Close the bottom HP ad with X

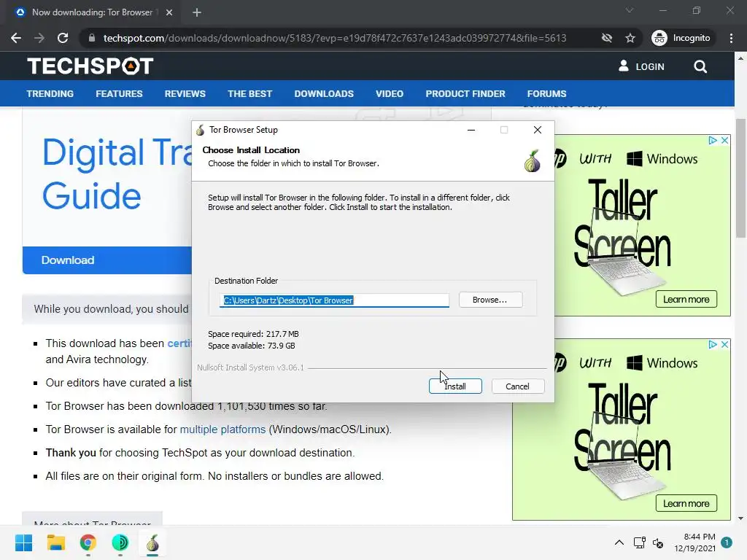point(724,344)
